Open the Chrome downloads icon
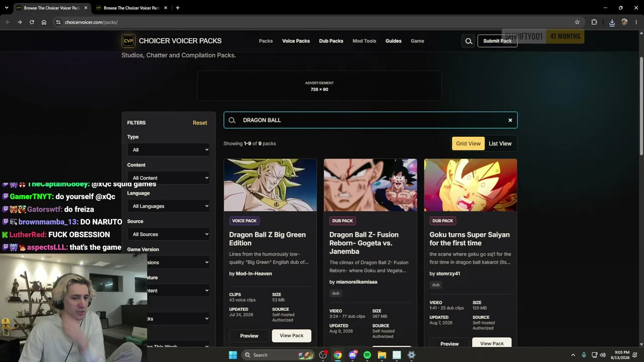Screen dimensions: 644x362 tap(612, 22)
